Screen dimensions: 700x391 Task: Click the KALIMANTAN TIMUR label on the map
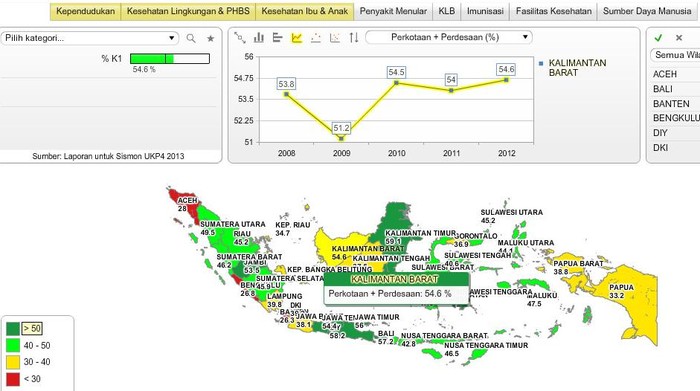click(x=421, y=233)
